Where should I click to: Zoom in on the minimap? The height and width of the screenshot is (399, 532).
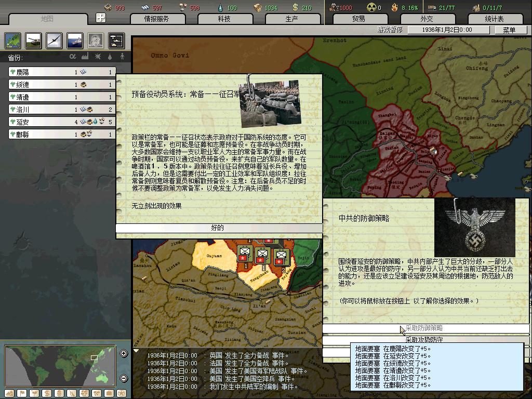coord(124,354)
